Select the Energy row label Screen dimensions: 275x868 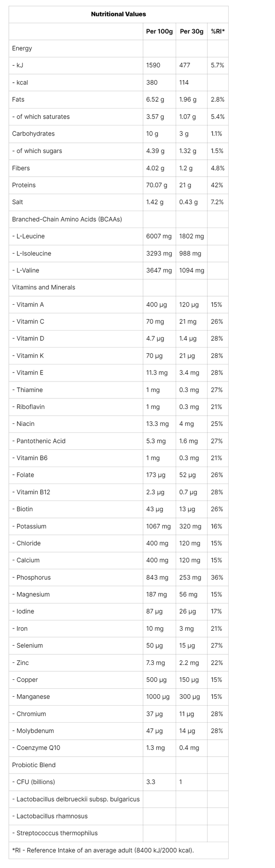tap(22, 48)
